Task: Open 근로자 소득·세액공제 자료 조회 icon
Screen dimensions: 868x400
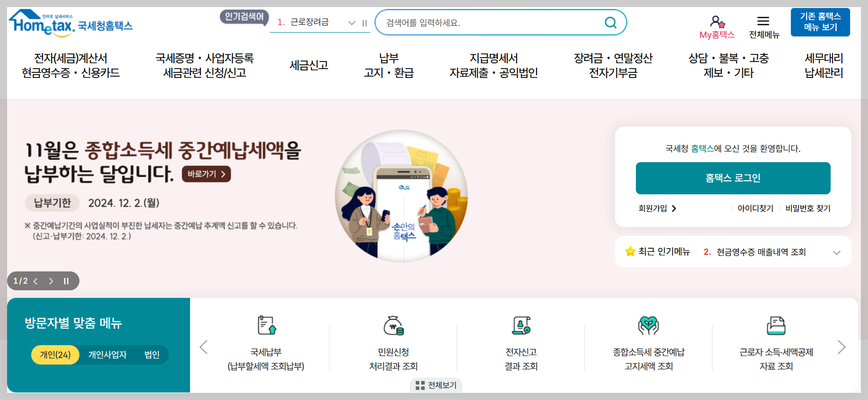Action: coord(776,325)
